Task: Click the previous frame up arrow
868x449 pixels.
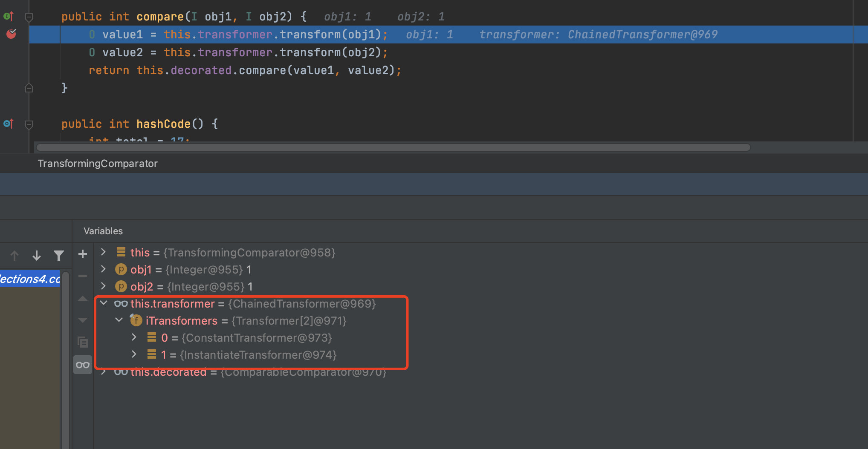Action: pos(14,255)
